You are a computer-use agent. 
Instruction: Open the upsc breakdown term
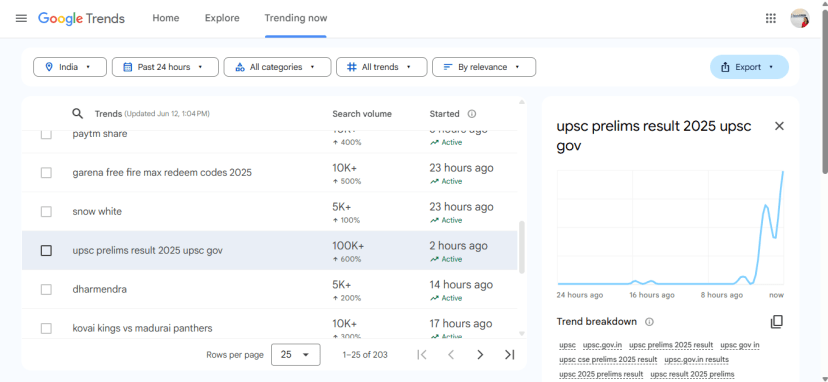[x=567, y=345]
